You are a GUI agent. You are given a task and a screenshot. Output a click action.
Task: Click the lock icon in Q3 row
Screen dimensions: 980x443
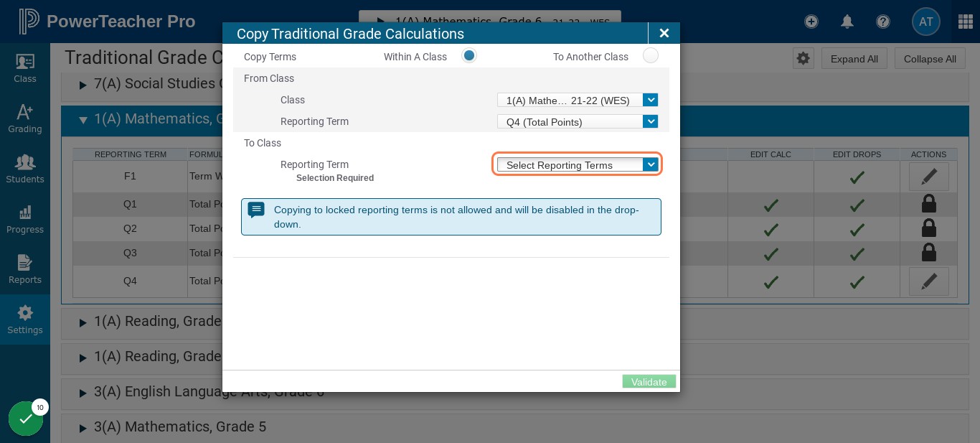(928, 253)
